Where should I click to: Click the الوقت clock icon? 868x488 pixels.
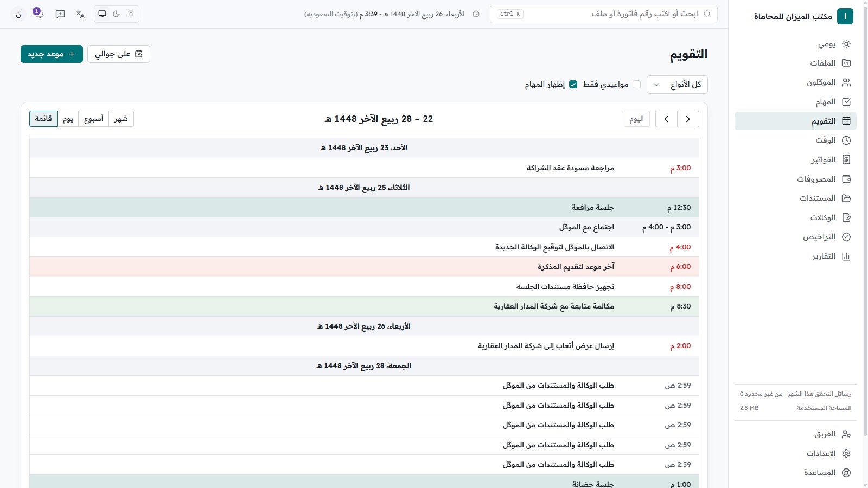[846, 140]
